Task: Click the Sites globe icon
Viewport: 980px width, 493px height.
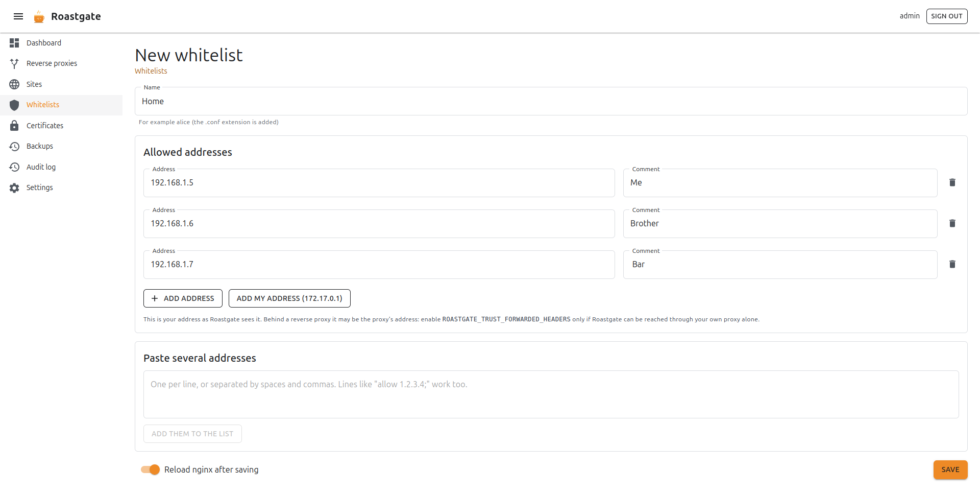Action: [14, 84]
